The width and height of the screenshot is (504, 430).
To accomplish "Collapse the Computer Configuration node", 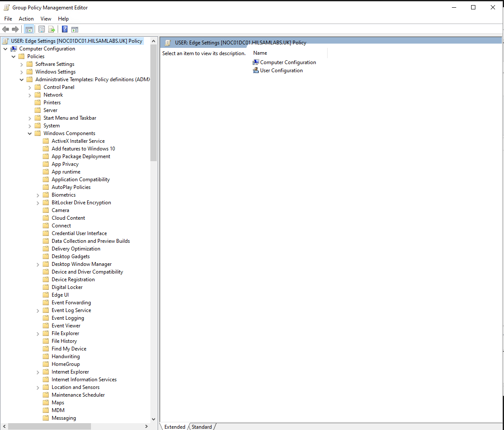I will click(5, 48).
